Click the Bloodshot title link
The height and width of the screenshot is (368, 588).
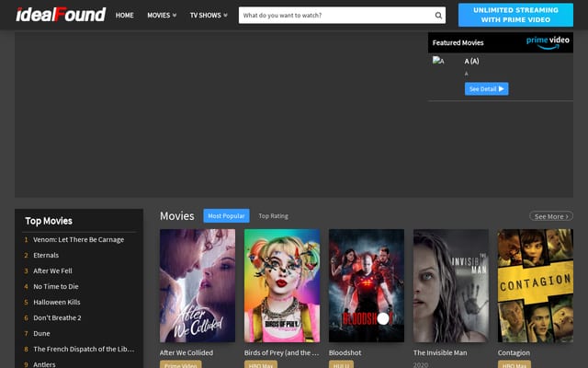point(345,352)
